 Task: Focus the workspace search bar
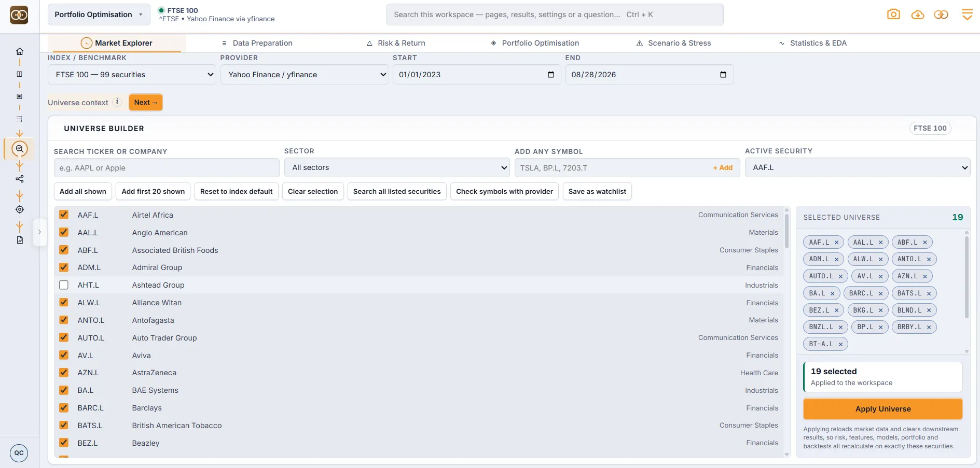pos(555,15)
